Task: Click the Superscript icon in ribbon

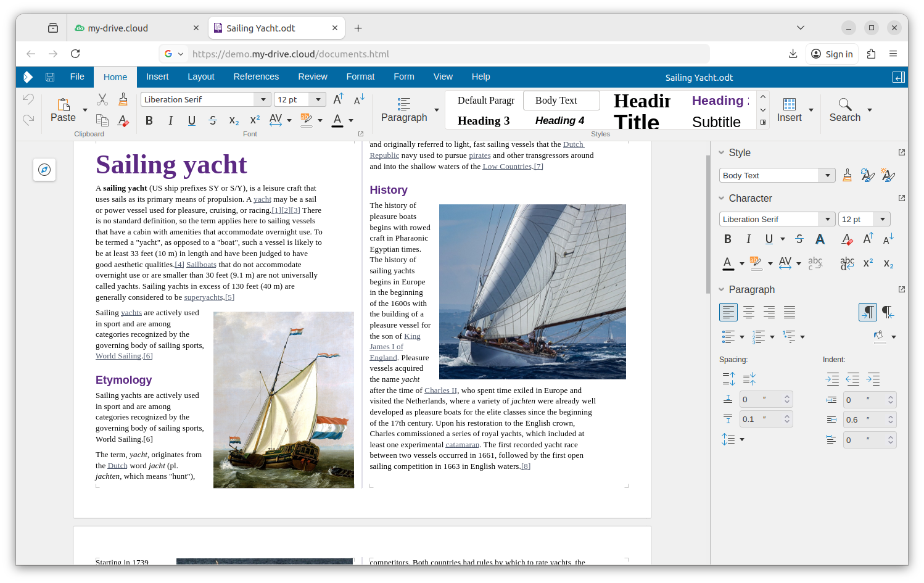Action: (x=255, y=120)
